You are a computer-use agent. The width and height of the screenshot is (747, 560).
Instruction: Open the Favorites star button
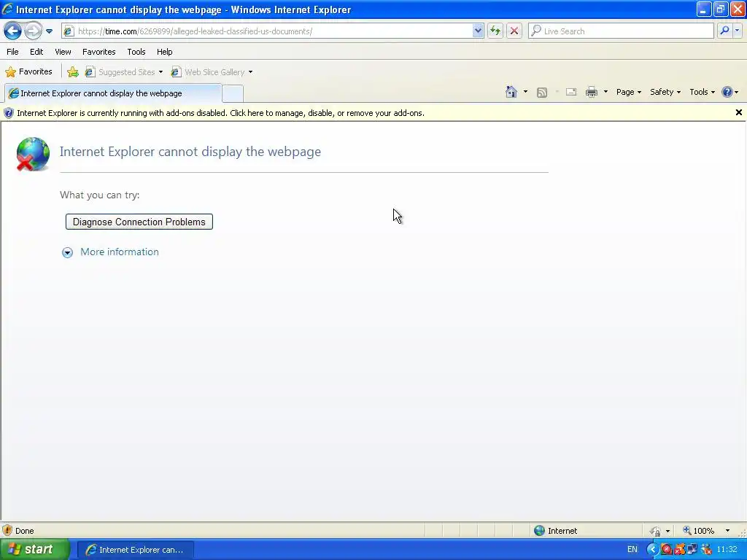click(x=28, y=72)
